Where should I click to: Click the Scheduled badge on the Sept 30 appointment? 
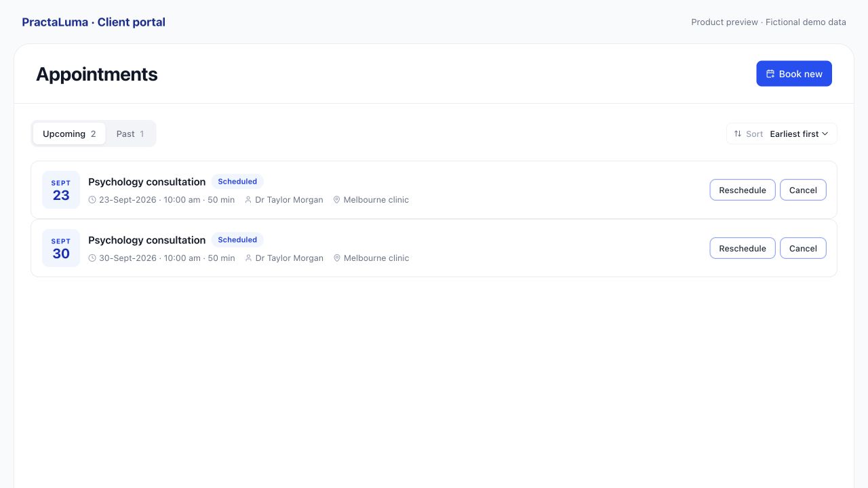(237, 240)
